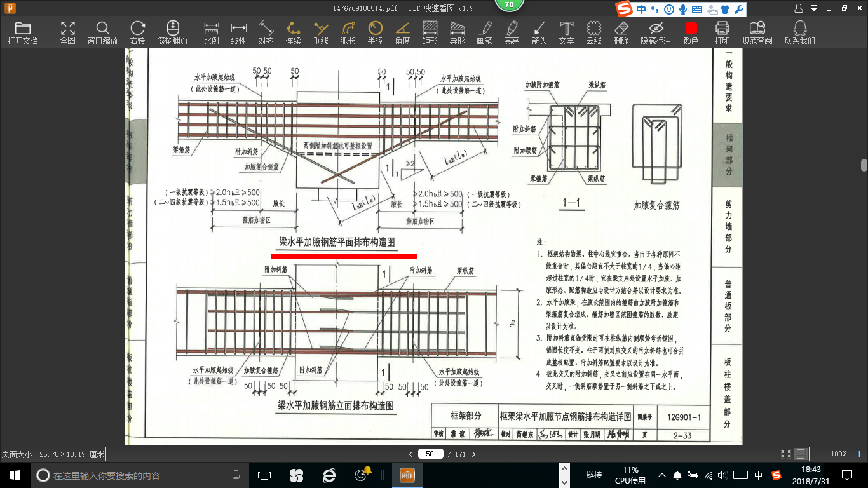
Task: Switch to continuous single page layout
Action: tap(801, 454)
